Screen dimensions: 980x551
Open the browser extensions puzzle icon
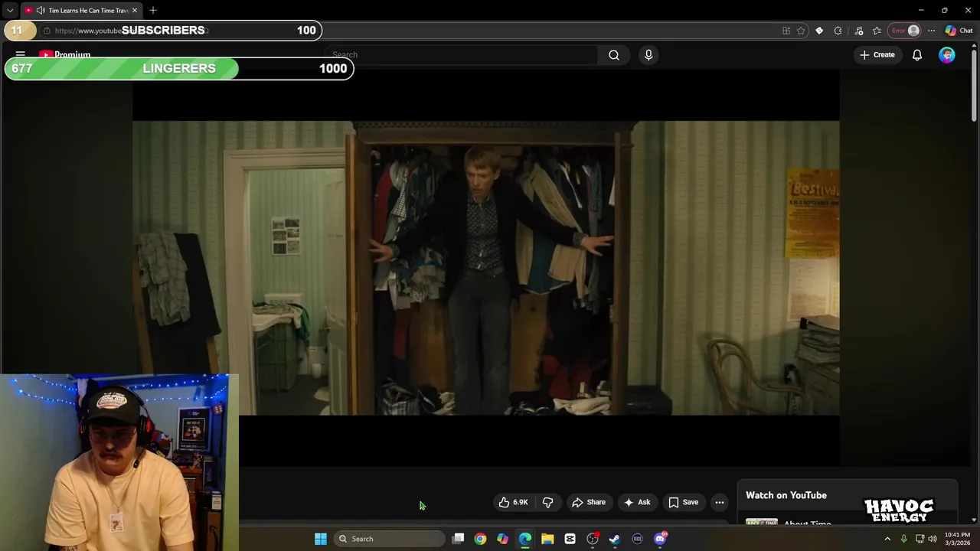tap(838, 31)
